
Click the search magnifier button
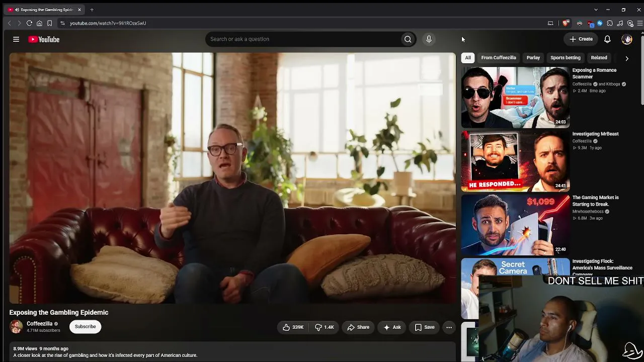[x=408, y=39]
